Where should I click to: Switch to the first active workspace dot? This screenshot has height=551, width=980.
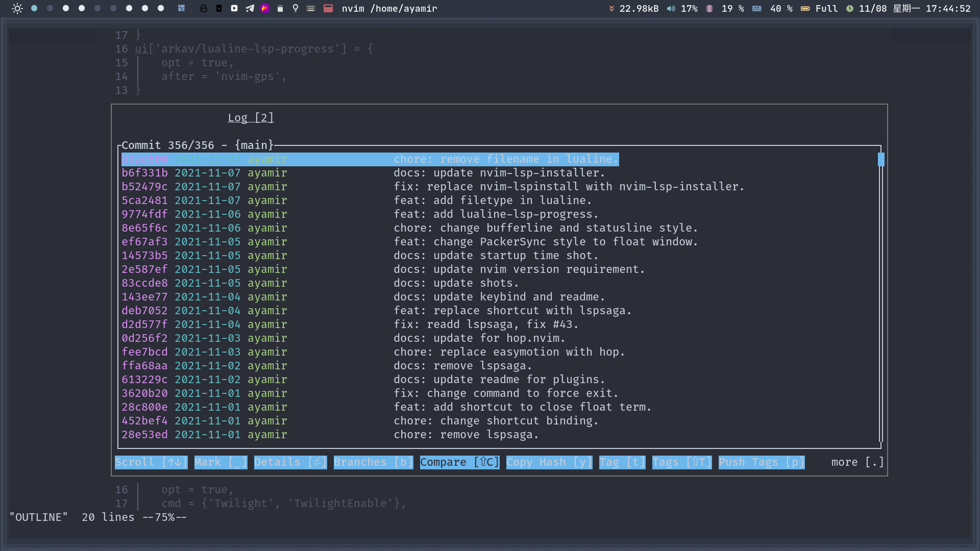coord(34,8)
